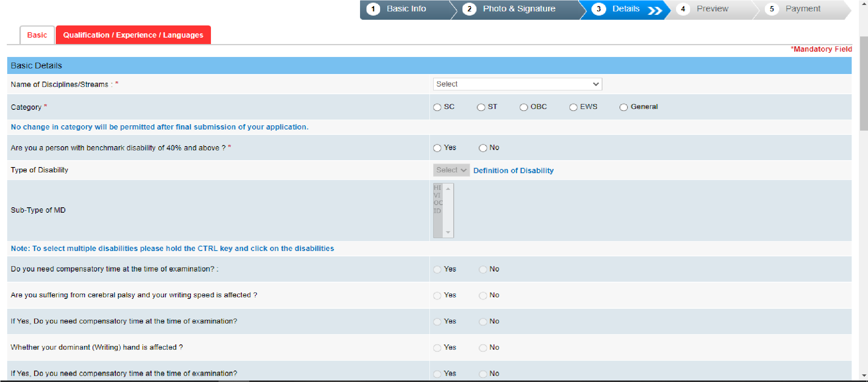Switch to the Basic tab
Viewport: 868px width, 382px height.
pyautogui.click(x=37, y=35)
